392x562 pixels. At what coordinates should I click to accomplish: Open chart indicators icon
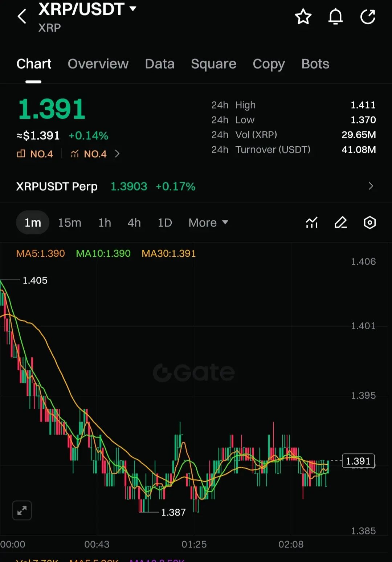click(312, 223)
